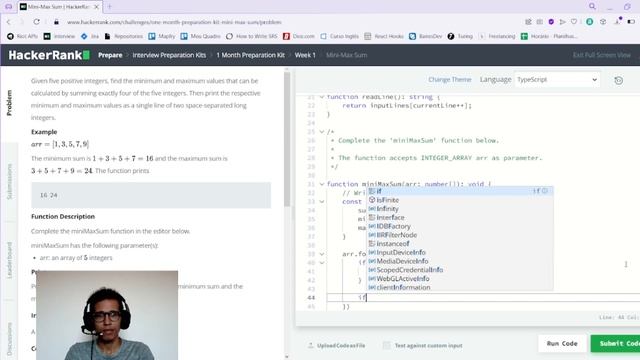Collapse the readLine function fold arrow
The height and width of the screenshot is (360, 640).
[322, 97]
